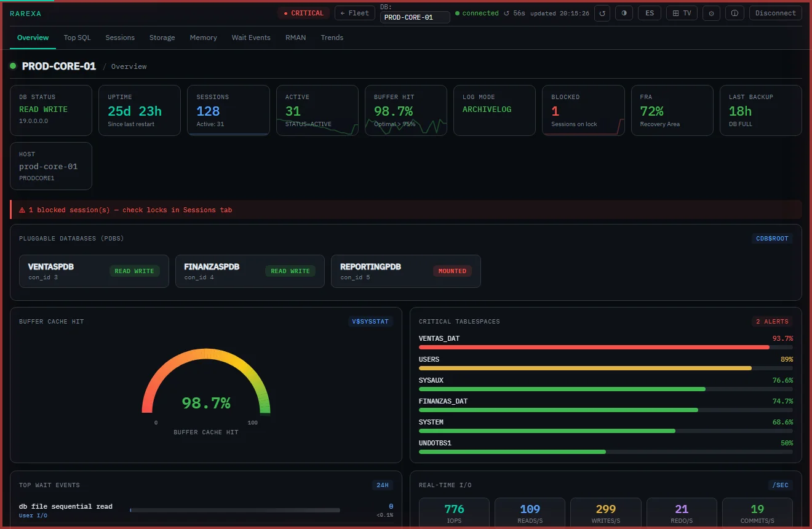Click the FRA card showing 72%
Screen dimensions: 812x529
click(672, 110)
